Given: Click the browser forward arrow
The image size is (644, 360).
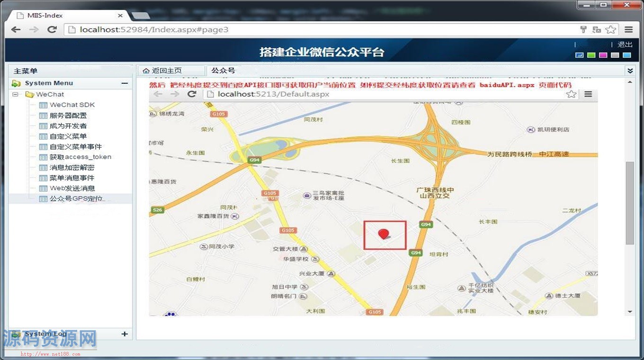Looking at the screenshot, I should 34,29.
